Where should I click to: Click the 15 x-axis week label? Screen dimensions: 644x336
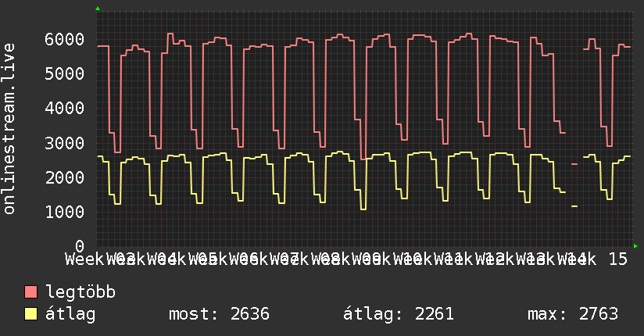pos(618,259)
